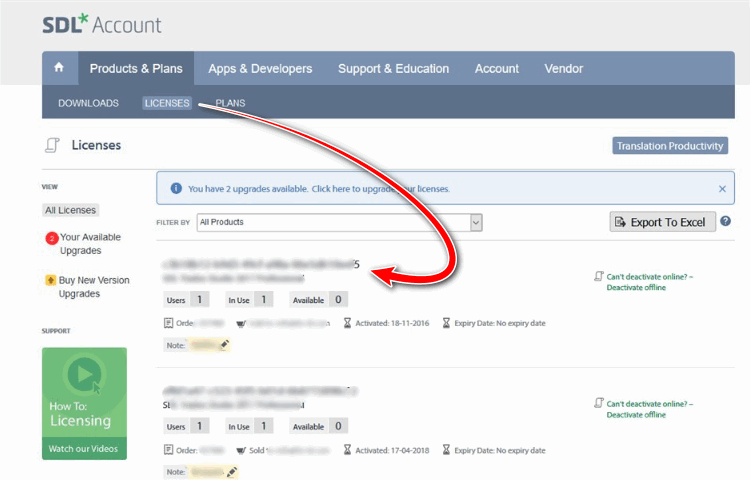Click the upgrades available notification link
Viewport: 750px width, 480px height.
[319, 189]
